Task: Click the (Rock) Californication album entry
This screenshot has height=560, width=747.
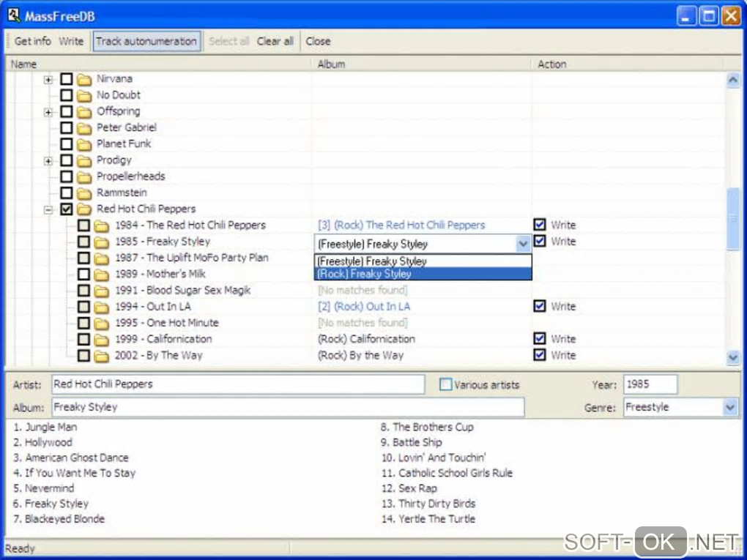Action: 366,339
